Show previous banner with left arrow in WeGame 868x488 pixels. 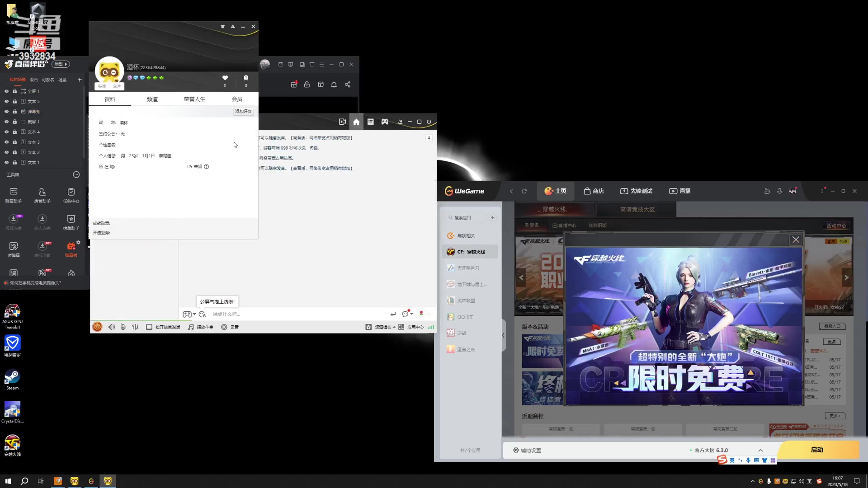click(521, 277)
